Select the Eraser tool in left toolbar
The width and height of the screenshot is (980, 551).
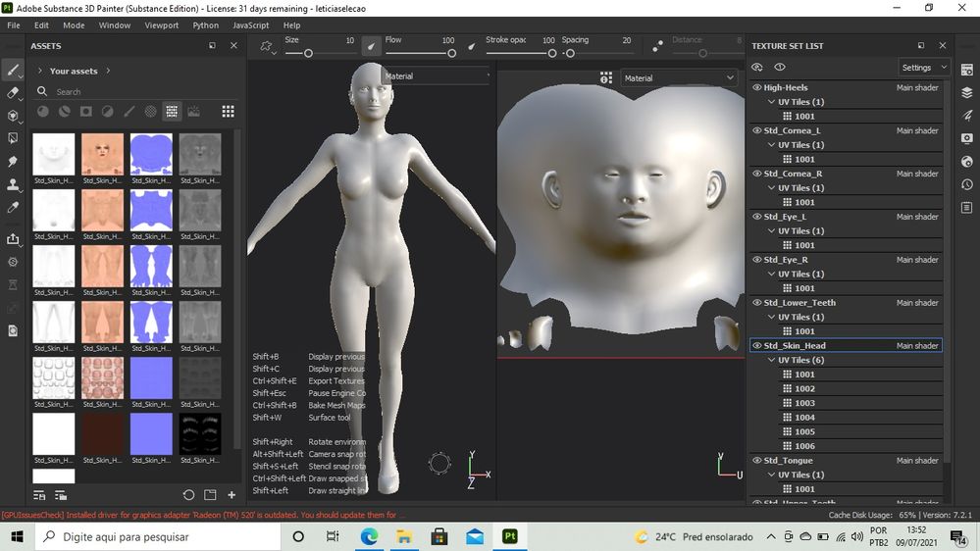tap(13, 92)
